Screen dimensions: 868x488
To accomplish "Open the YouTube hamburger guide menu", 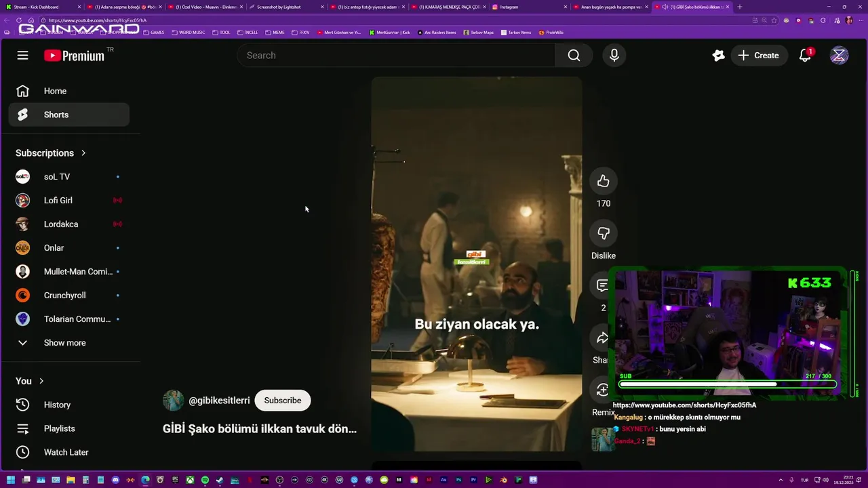I will [x=23, y=56].
